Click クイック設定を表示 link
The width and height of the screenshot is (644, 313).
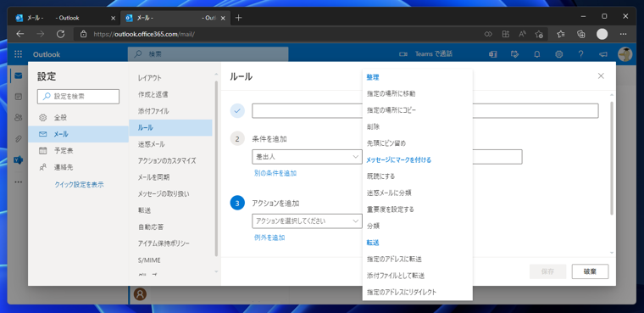pyautogui.click(x=80, y=185)
